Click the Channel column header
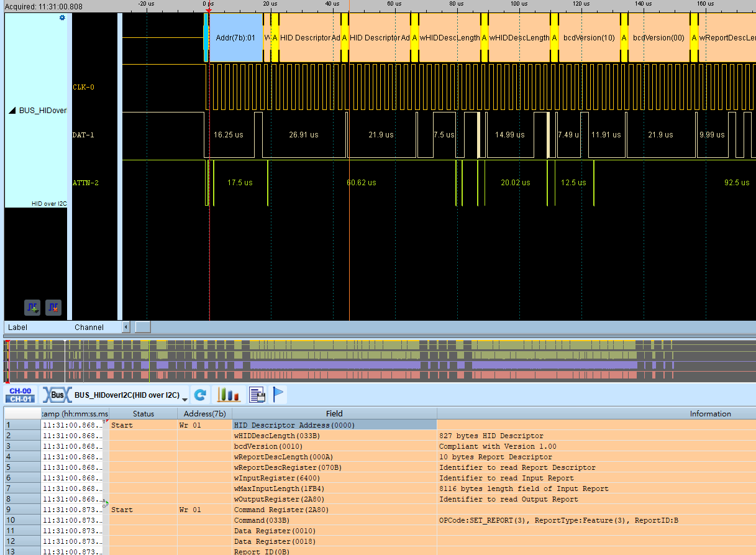 coord(89,327)
